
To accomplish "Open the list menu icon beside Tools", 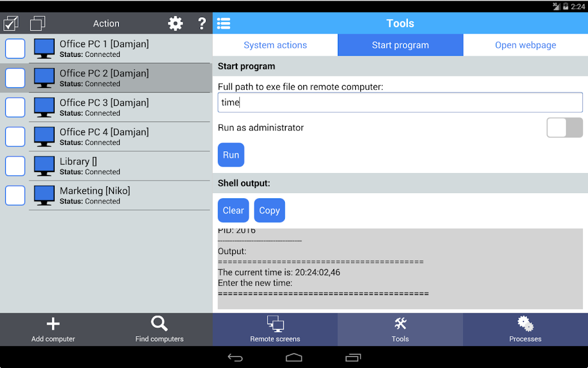I will [x=224, y=23].
